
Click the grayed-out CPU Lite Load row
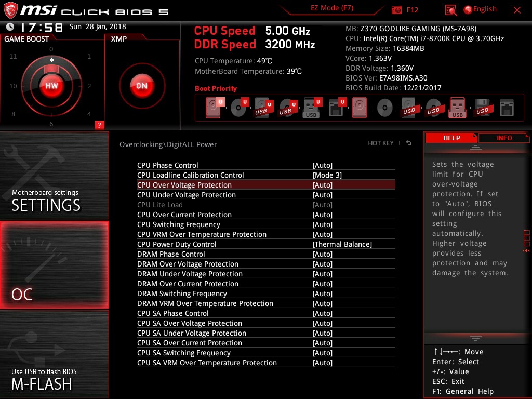coord(266,205)
